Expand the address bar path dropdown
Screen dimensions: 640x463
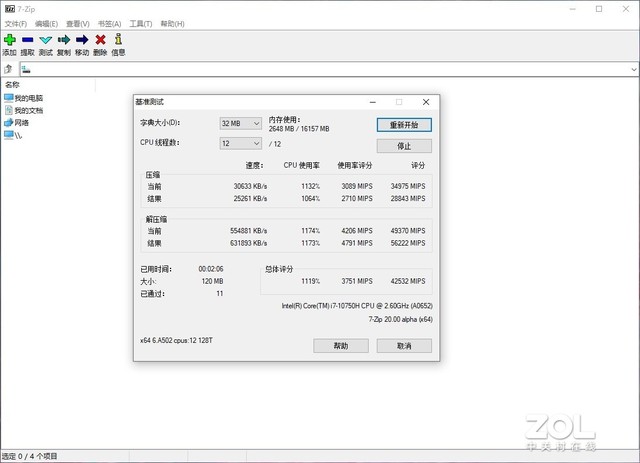click(x=633, y=69)
